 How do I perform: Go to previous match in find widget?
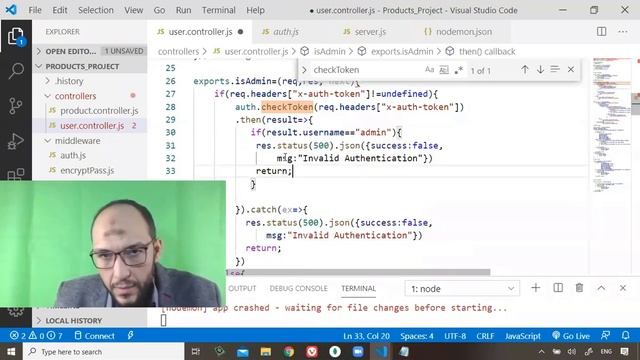[524, 69]
